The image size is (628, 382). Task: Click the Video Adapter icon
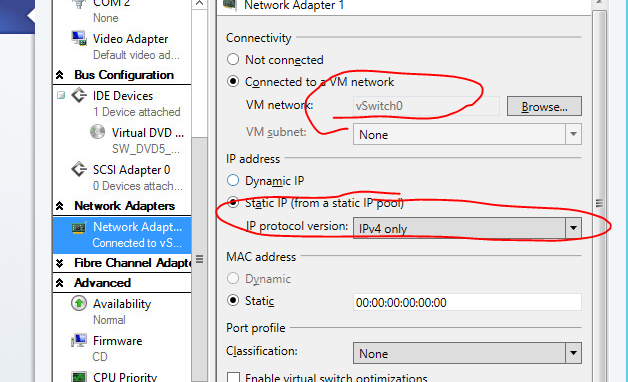coord(79,38)
